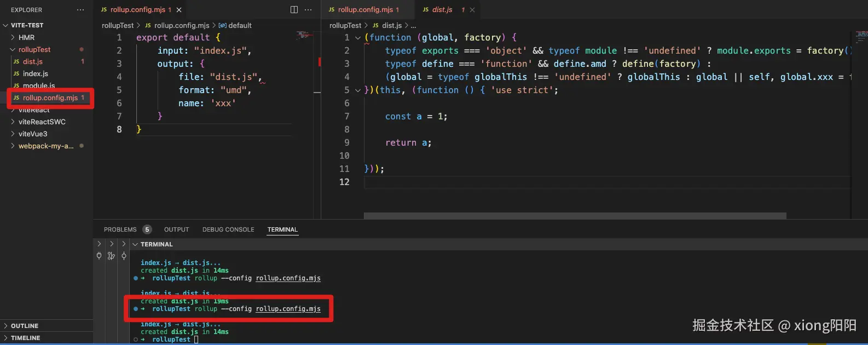Switch to the OUTPUT panel tab
Viewport: 868px width, 345px height.
tap(176, 229)
